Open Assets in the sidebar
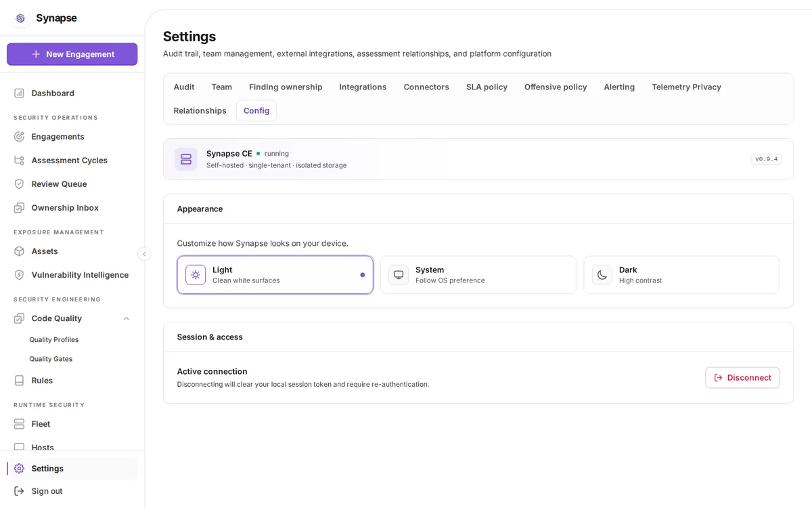The width and height of the screenshot is (812, 508). (x=72, y=251)
